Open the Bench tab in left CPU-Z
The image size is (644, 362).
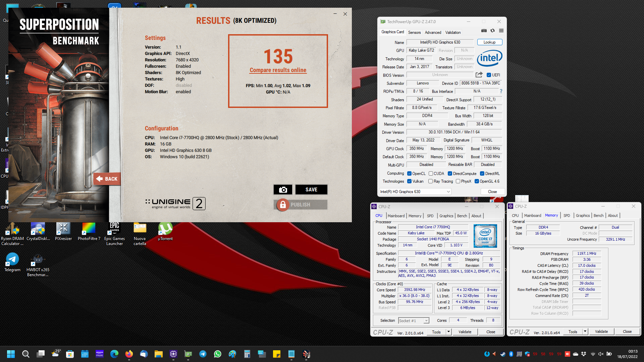pos(462,216)
